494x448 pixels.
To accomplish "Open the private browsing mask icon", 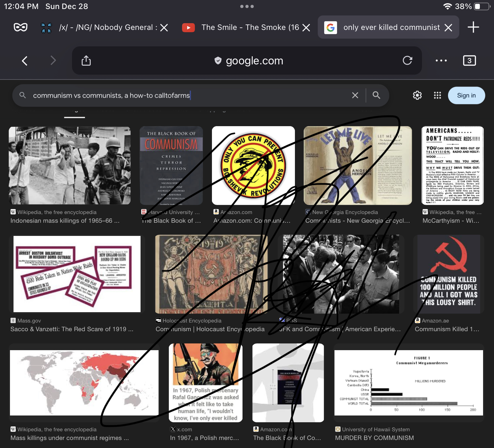I will point(21,27).
